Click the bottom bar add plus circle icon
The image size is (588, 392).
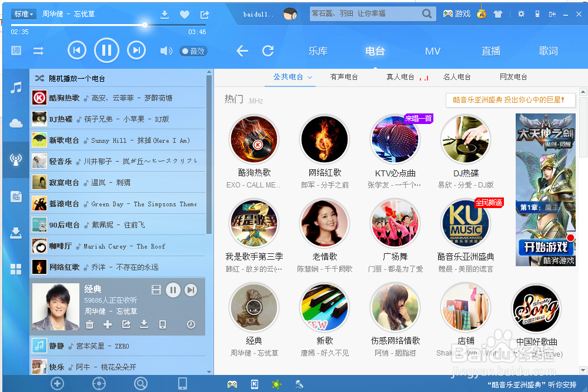pyautogui.click(x=58, y=383)
